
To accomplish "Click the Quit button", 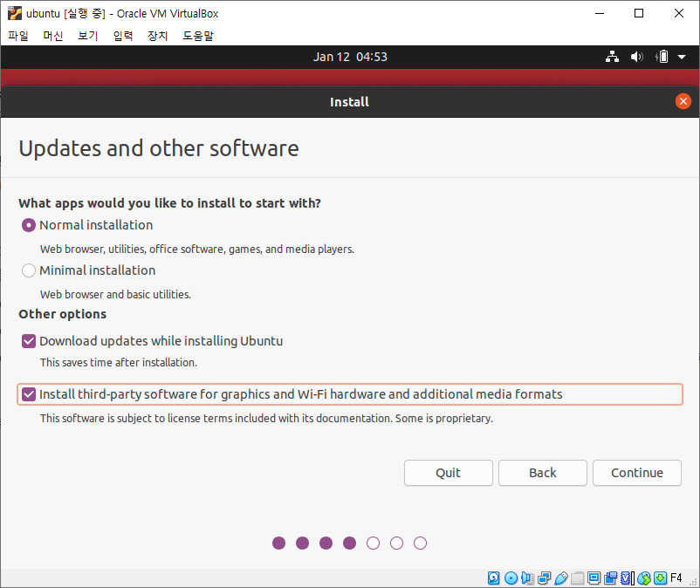I will tap(449, 473).
